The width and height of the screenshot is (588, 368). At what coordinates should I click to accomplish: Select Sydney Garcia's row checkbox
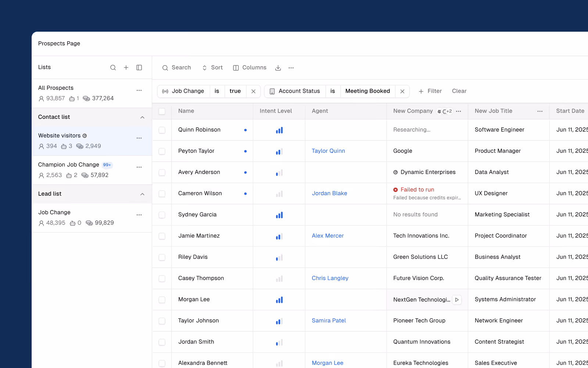click(162, 215)
